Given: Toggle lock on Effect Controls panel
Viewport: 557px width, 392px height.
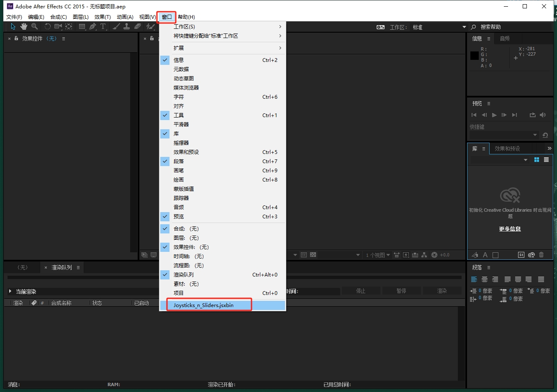Looking at the screenshot, I should 16,38.
